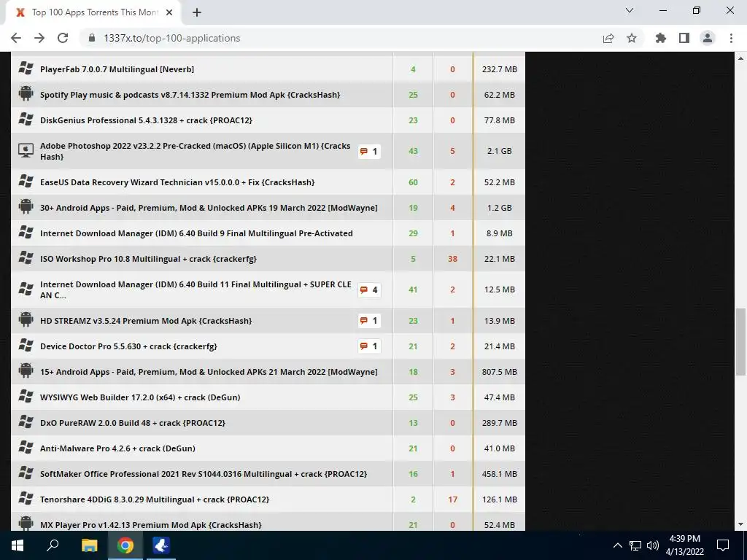
Task: Open the Windows Start menu
Action: click(18, 545)
